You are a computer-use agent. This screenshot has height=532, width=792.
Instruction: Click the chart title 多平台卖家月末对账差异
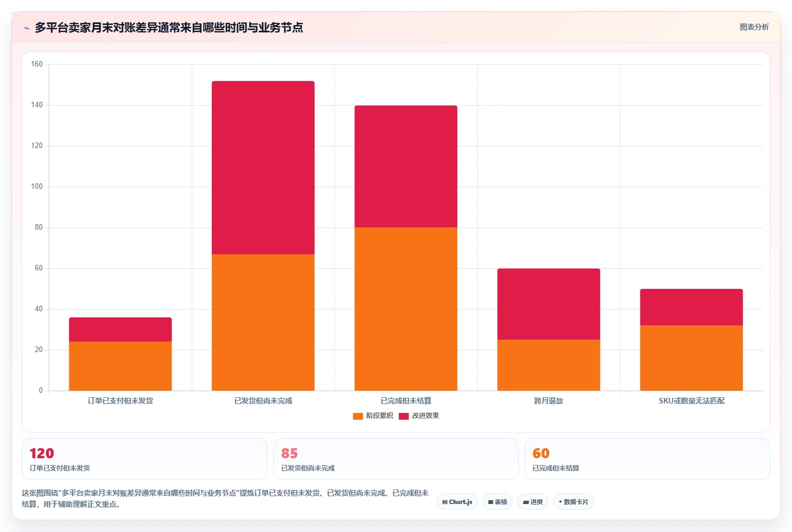169,27
